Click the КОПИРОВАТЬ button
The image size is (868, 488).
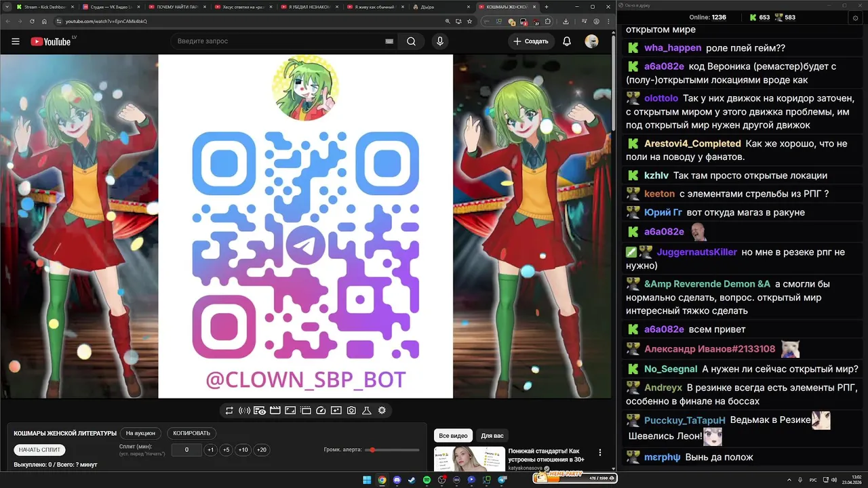192,433
